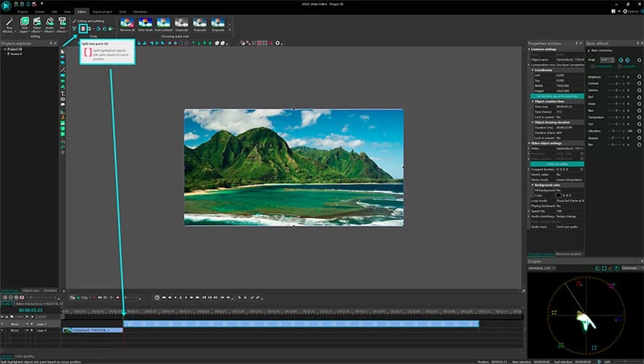Rotate clockwise in Basic effects
The height and width of the screenshot is (364, 644).
click(627, 60)
